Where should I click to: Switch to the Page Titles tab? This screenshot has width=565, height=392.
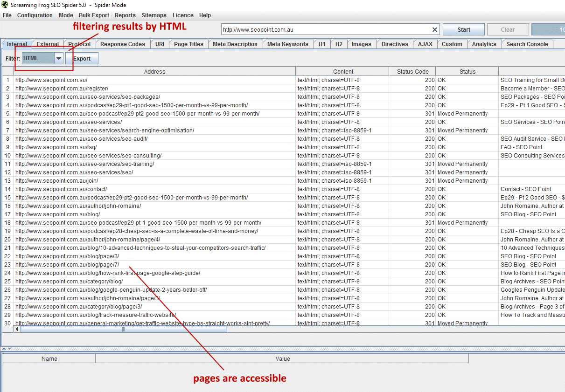click(x=188, y=44)
